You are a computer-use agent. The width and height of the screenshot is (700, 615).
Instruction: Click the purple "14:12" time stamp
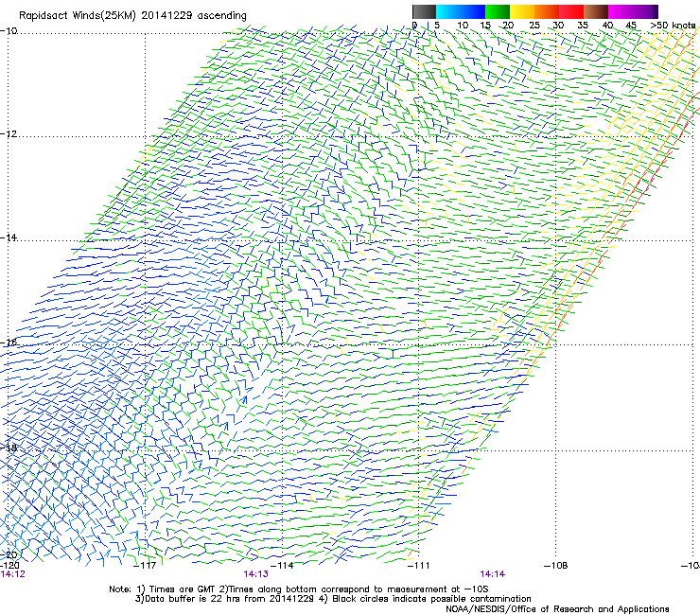click(13, 574)
